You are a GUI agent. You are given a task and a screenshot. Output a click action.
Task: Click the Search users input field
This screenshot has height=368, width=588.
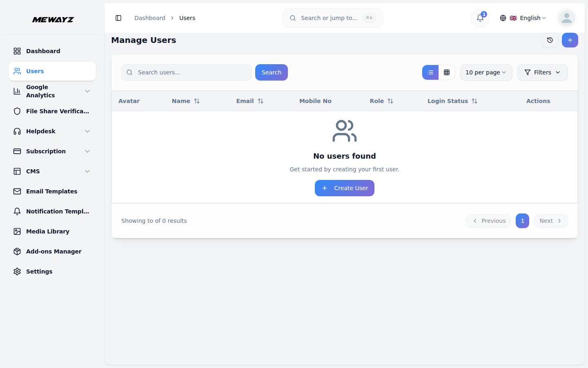pyautogui.click(x=186, y=72)
